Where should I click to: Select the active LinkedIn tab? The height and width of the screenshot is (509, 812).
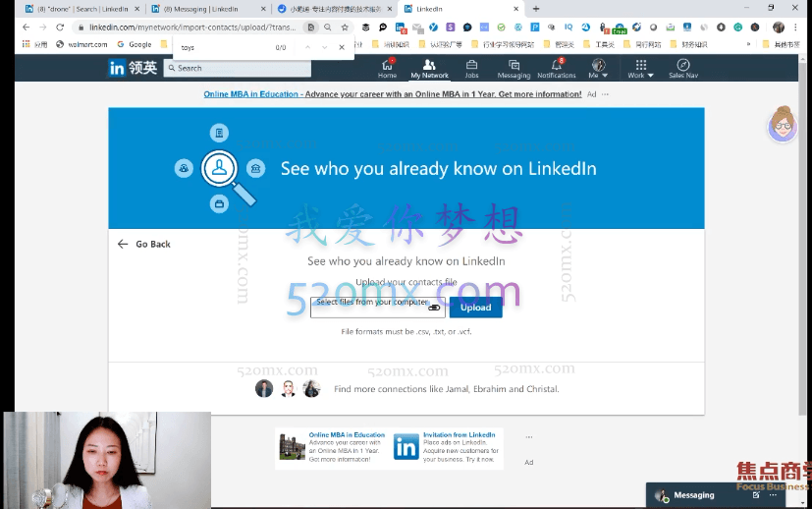click(460, 9)
